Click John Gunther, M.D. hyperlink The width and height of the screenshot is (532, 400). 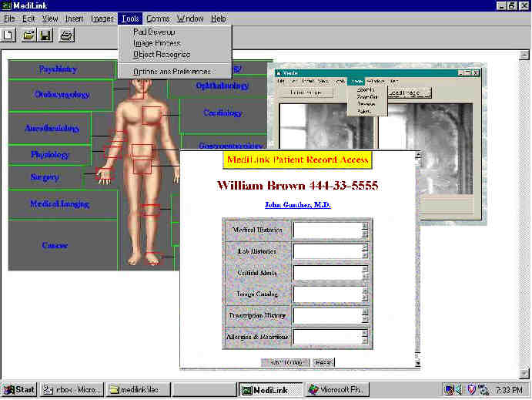click(x=297, y=204)
